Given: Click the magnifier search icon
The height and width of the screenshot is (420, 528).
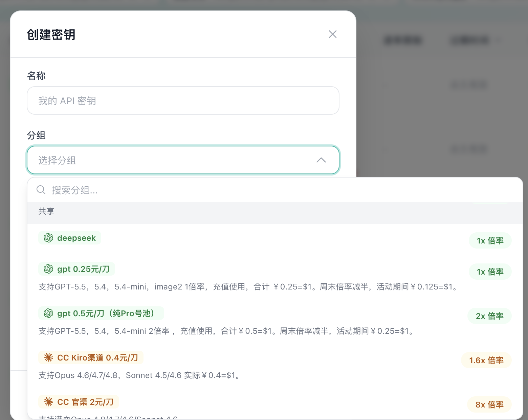Looking at the screenshot, I should (41, 190).
